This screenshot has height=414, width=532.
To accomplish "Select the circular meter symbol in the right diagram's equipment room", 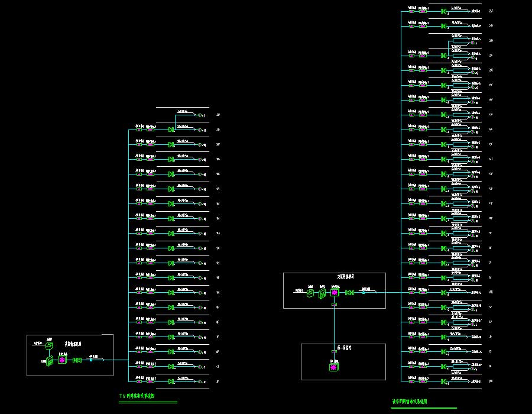I will point(310,293).
